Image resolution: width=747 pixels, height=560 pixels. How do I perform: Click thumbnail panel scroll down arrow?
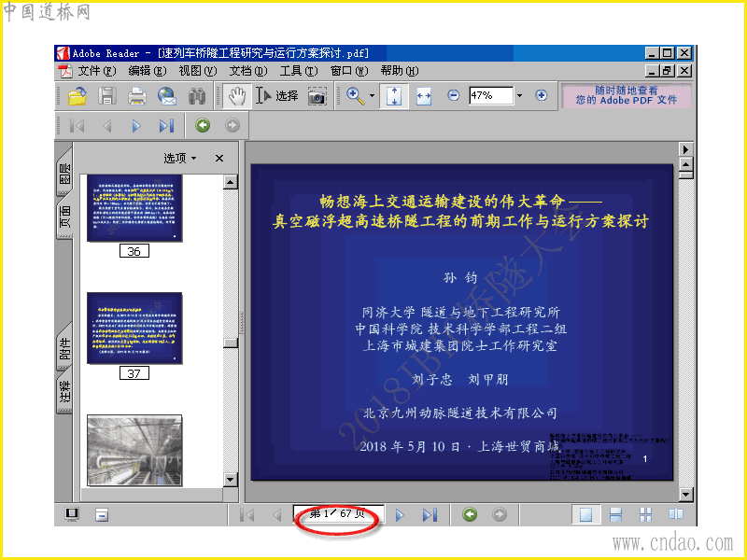[x=231, y=480]
